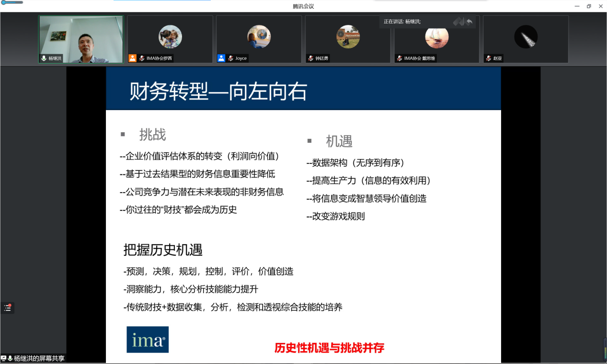Image resolution: width=607 pixels, height=364 pixels.
Task: Click the microphone icon beside 杨继洪的屏幕共享
Action: [x=10, y=358]
